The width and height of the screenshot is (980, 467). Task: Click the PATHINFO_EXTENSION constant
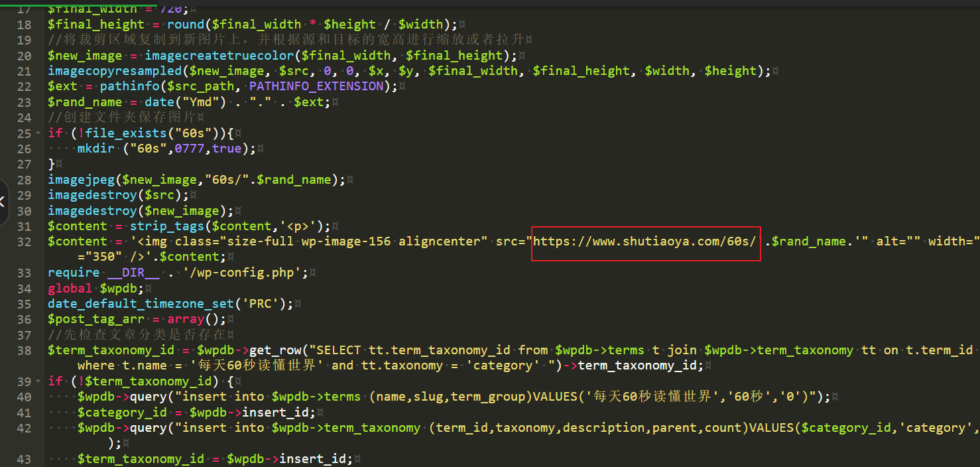click(316, 86)
